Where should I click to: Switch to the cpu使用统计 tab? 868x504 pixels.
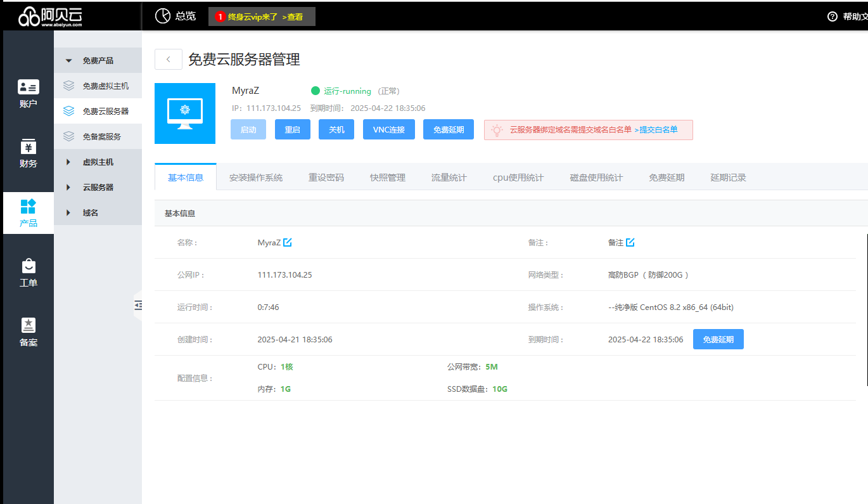(x=518, y=178)
